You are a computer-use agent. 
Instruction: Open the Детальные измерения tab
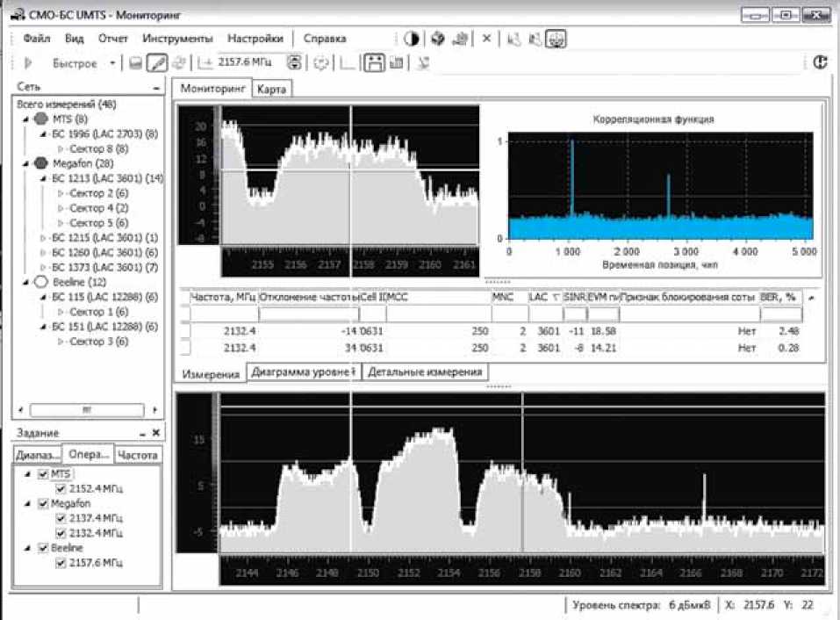point(425,372)
